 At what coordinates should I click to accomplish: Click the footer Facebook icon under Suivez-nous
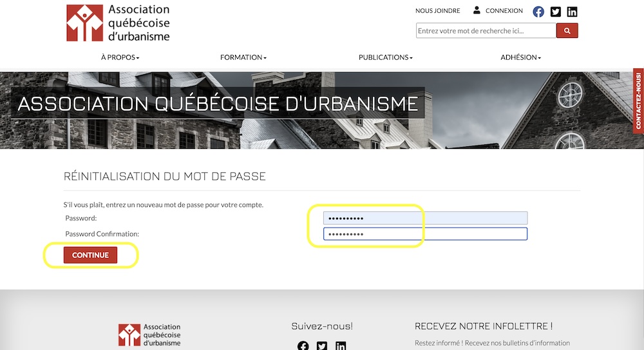tap(303, 346)
